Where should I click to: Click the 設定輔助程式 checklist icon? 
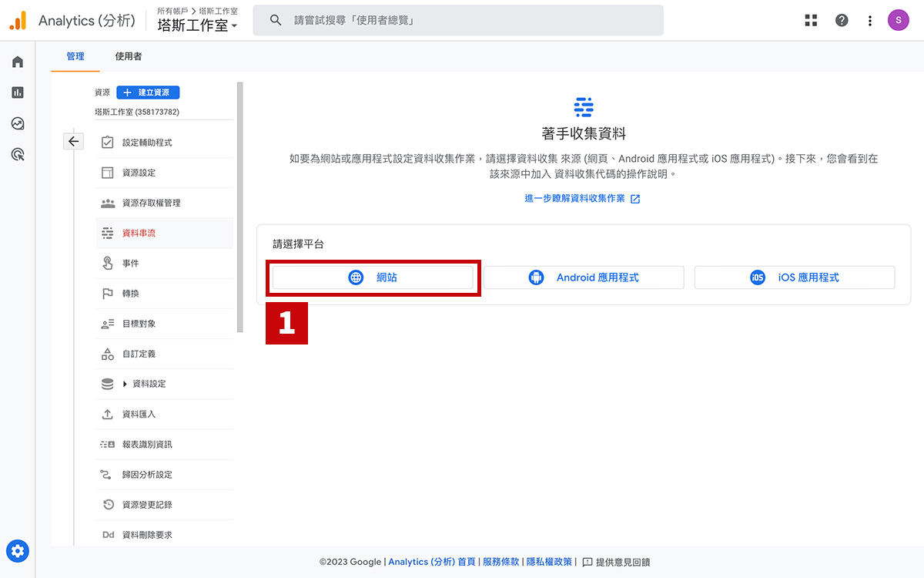tap(108, 143)
